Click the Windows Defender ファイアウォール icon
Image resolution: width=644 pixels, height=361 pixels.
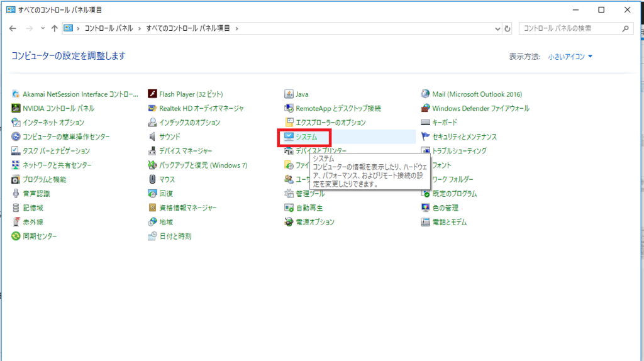click(426, 108)
